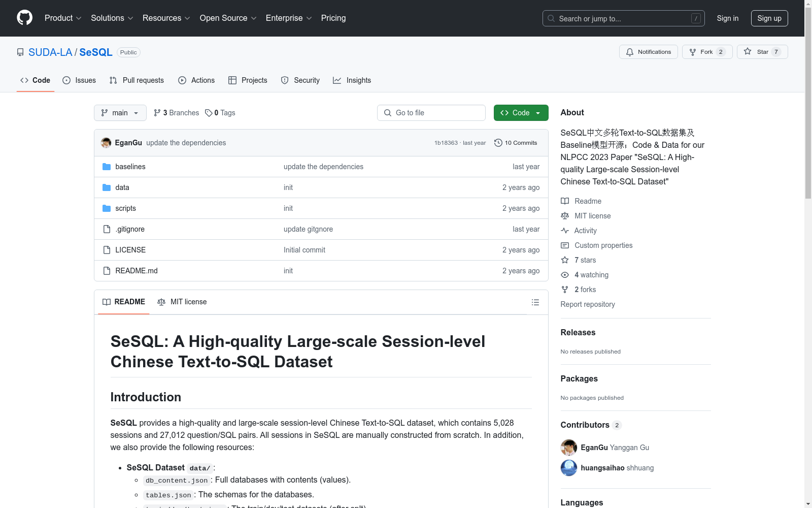Click the GitHub logo icon
Viewport: 812px width, 508px height.
[24, 18]
